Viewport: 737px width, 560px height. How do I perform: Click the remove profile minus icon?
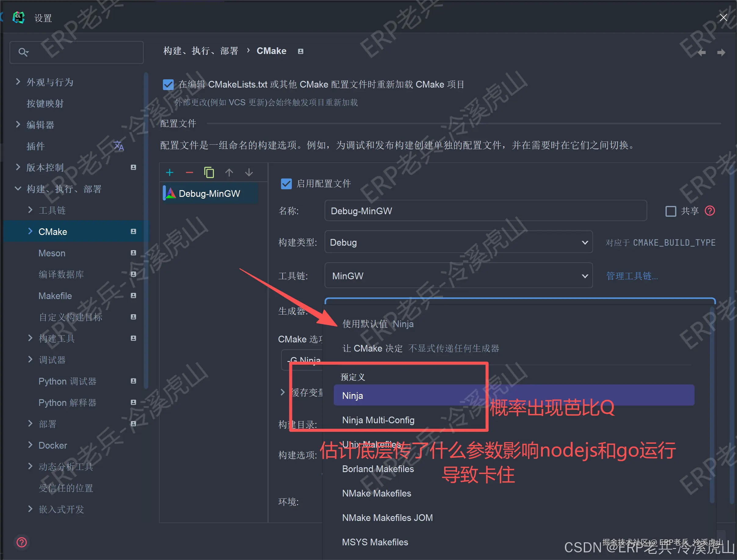[x=189, y=172]
